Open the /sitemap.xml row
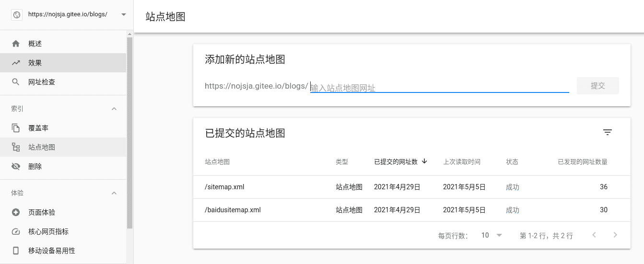644x264 pixels. pos(411,187)
